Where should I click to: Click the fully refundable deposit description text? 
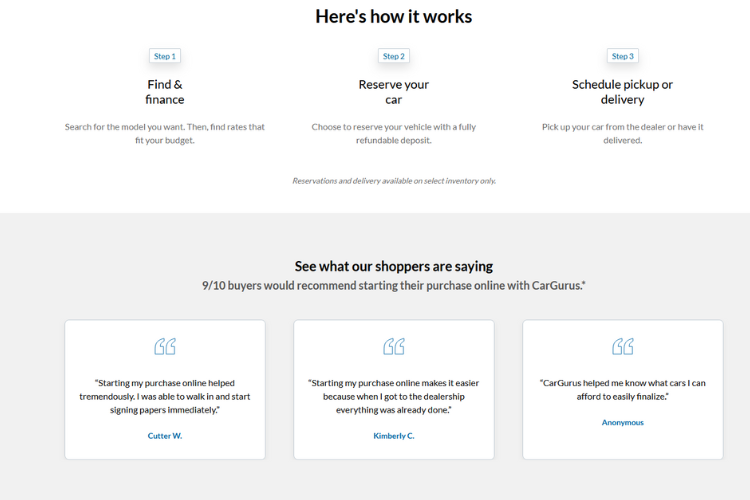pyautogui.click(x=394, y=134)
